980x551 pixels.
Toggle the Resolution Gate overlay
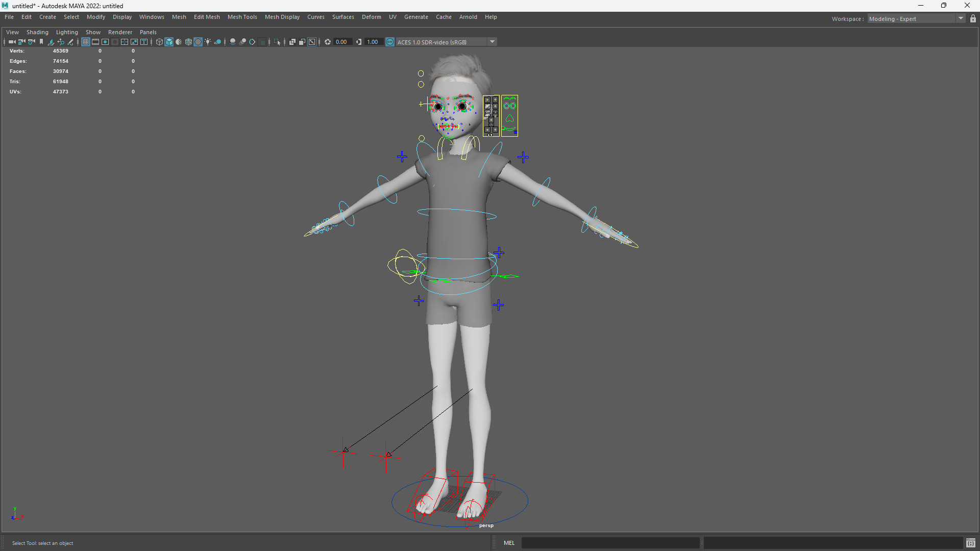coord(105,42)
